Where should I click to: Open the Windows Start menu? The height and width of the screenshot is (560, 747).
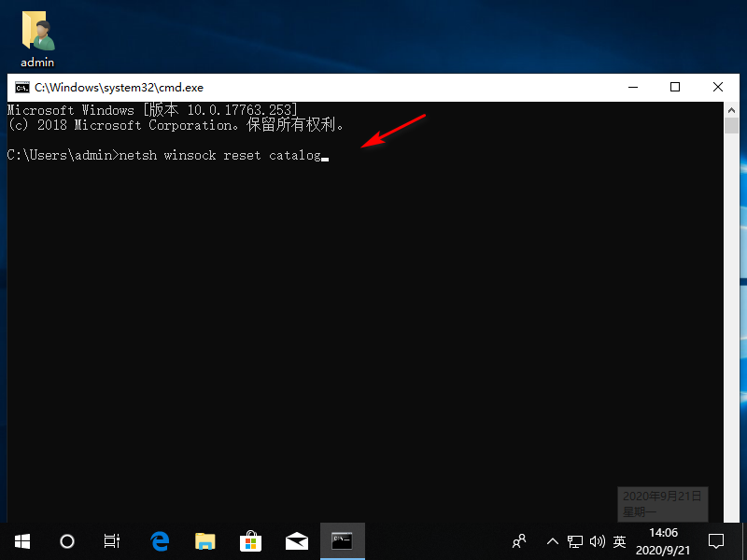pyautogui.click(x=21, y=540)
